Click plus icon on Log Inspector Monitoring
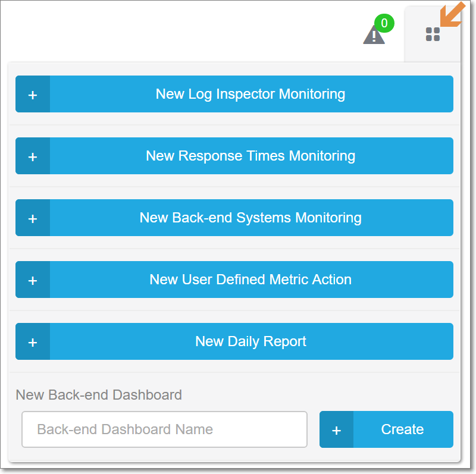The height and width of the screenshot is (474, 476). click(x=33, y=95)
